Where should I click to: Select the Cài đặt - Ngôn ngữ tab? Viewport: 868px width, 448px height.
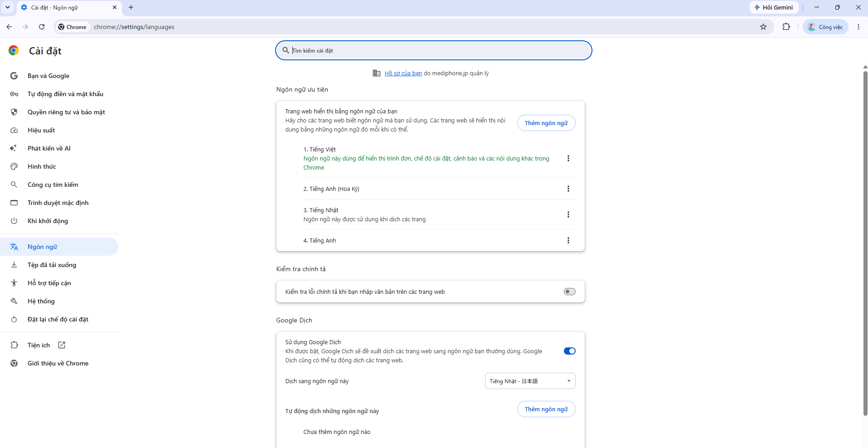point(69,8)
